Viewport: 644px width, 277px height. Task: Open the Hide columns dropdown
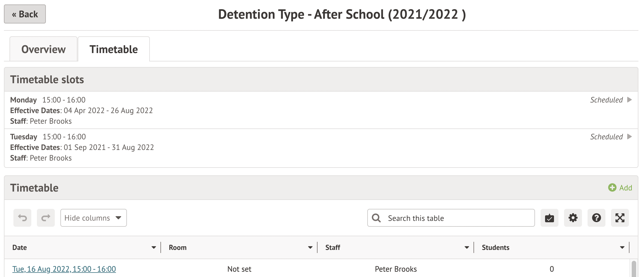pos(93,218)
